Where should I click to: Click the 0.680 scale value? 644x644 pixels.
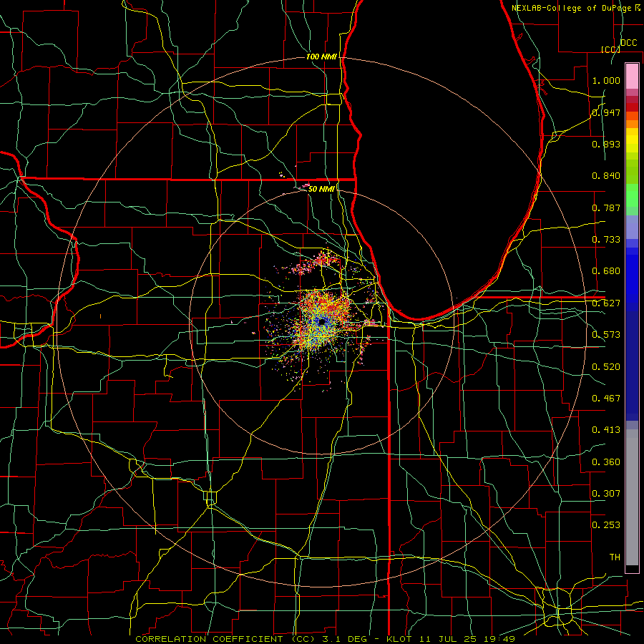point(606,271)
